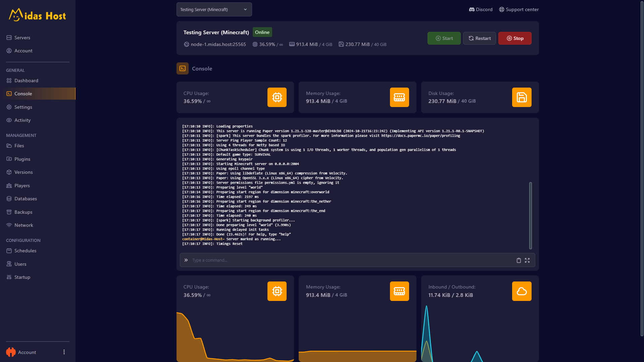The width and height of the screenshot is (644, 362).
Task: Open the server selector dropdown
Action: point(214,9)
